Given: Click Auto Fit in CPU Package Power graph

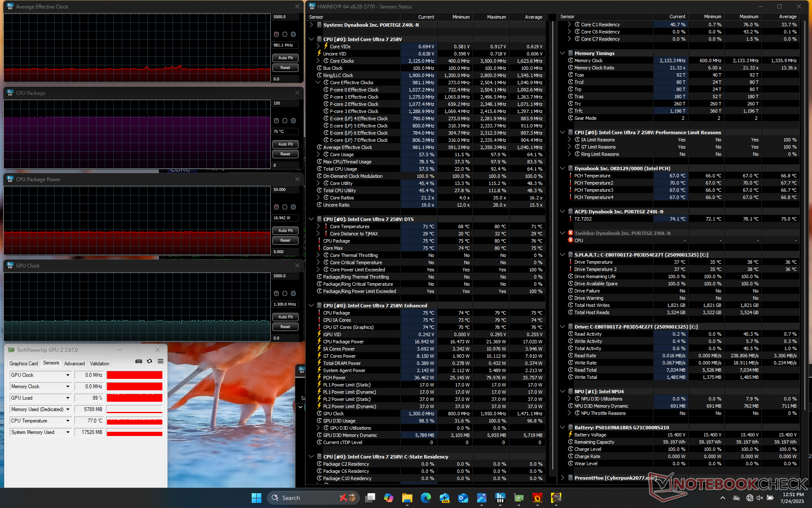Looking at the screenshot, I should 285,231.
